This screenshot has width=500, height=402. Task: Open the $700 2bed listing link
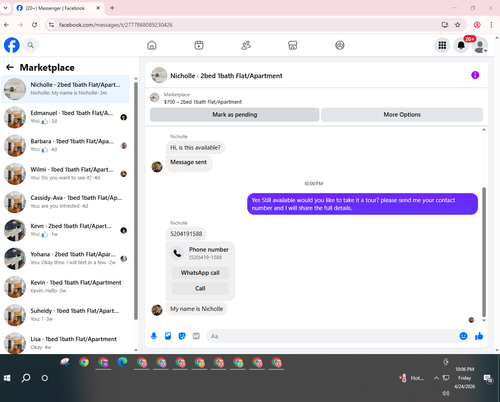point(203,102)
